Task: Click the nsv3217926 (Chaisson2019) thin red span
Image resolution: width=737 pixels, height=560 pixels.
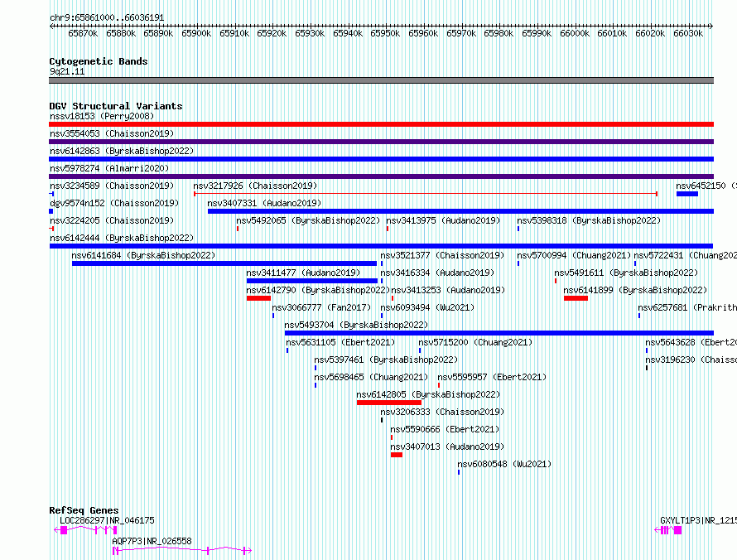Action: click(426, 194)
